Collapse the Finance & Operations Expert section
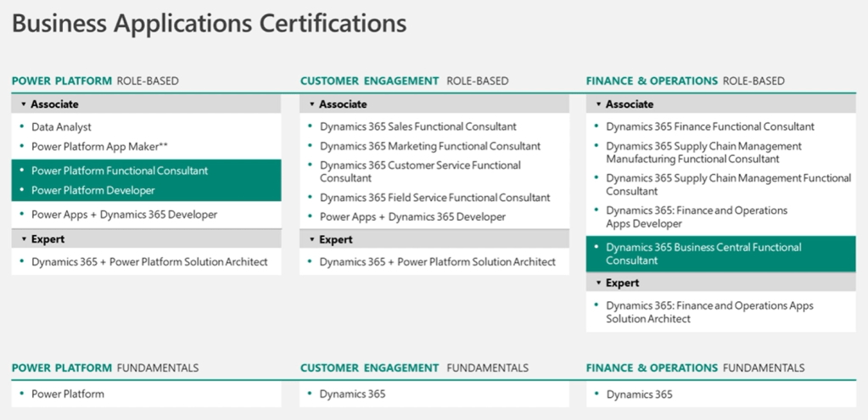 pyautogui.click(x=598, y=283)
